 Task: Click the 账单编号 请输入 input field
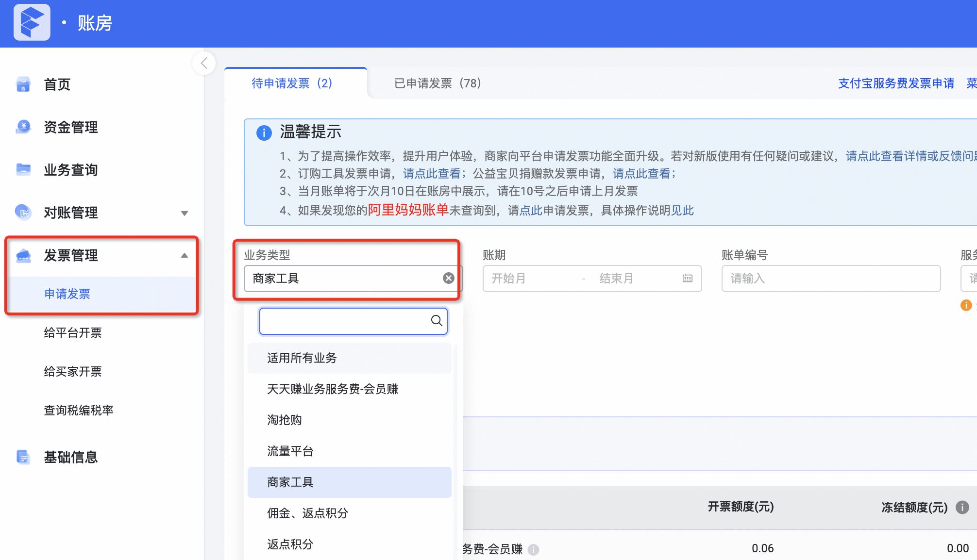(831, 279)
